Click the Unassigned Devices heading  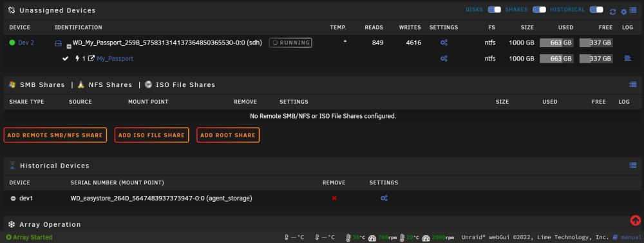58,11
